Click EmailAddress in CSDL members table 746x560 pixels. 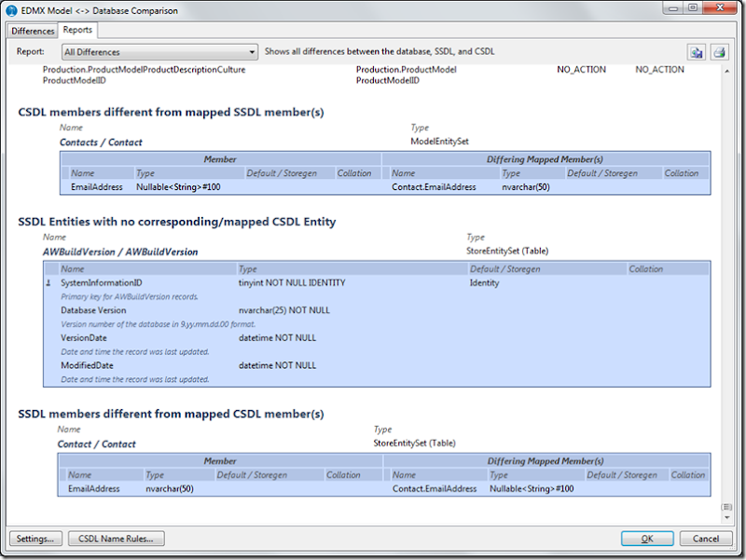(x=97, y=187)
